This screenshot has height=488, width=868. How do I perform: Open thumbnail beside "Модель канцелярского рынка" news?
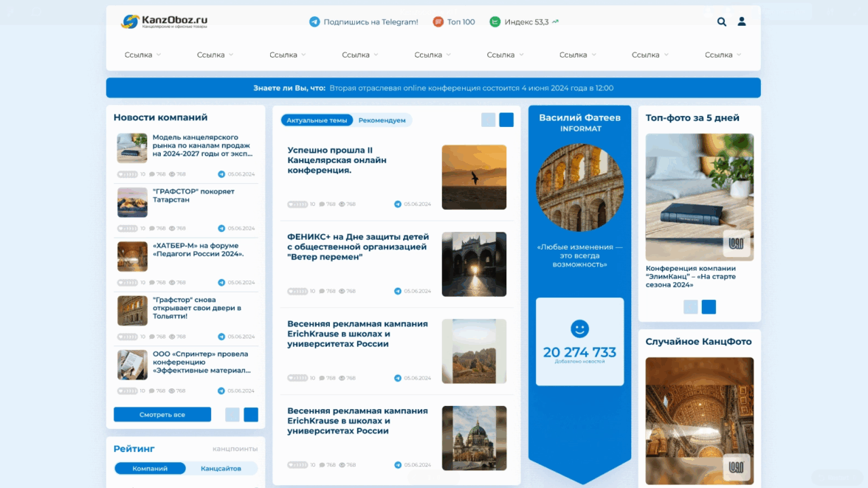click(132, 148)
